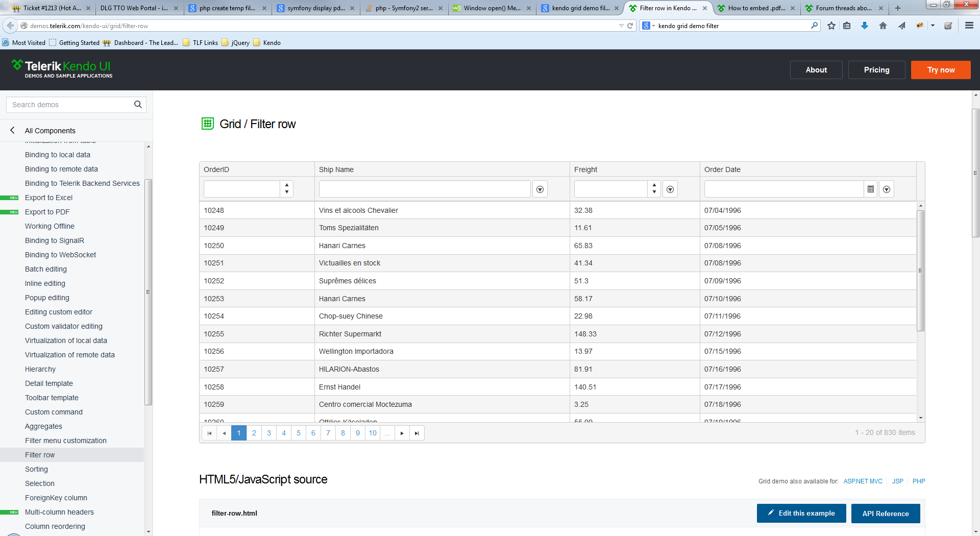Image resolution: width=980 pixels, height=536 pixels.
Task: Open the Batch editing demo
Action: pos(46,269)
